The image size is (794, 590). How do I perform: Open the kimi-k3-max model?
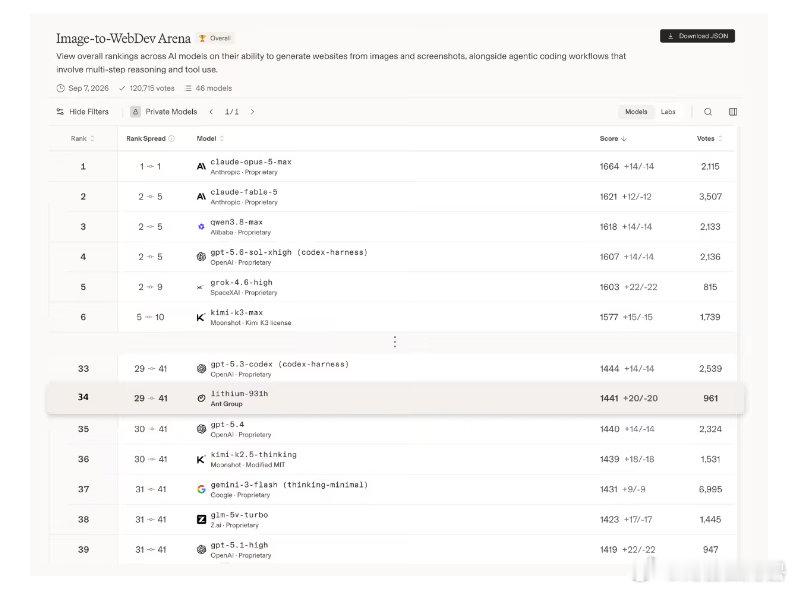point(236,312)
